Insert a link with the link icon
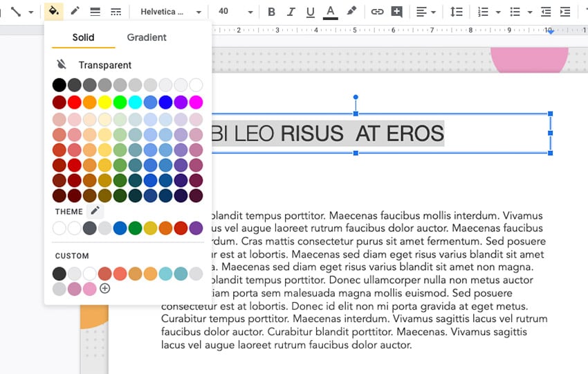 [377, 12]
